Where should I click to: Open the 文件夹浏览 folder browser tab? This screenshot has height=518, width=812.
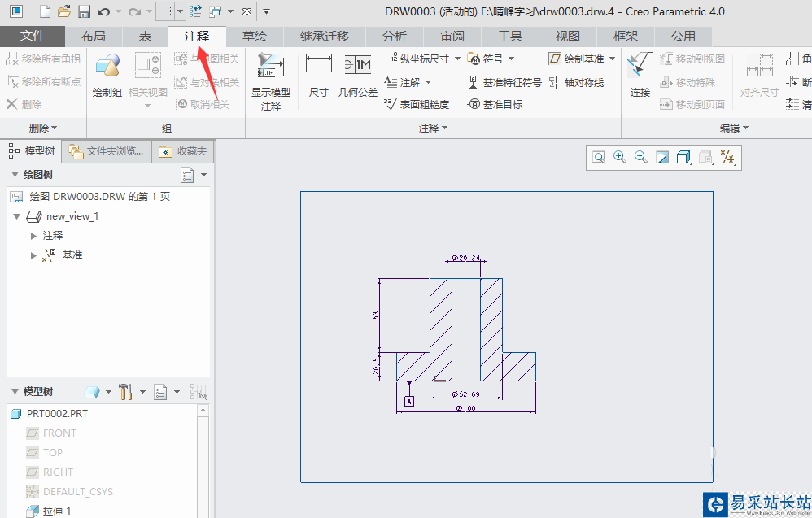107,151
